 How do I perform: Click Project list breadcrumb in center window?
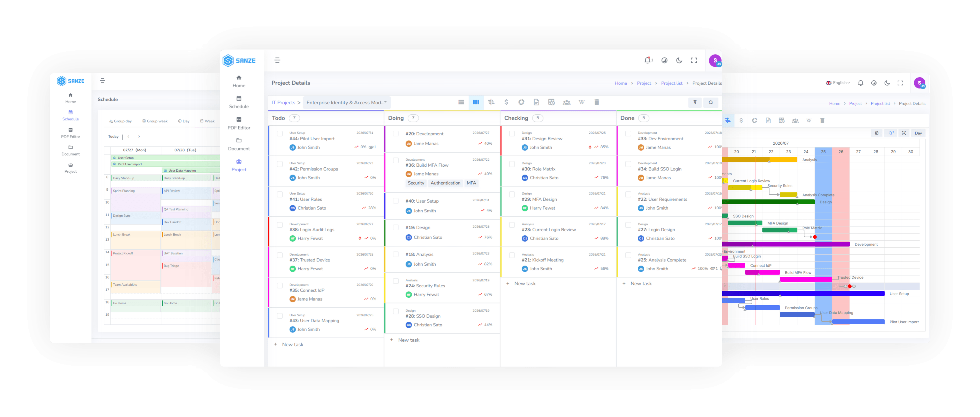point(671,83)
